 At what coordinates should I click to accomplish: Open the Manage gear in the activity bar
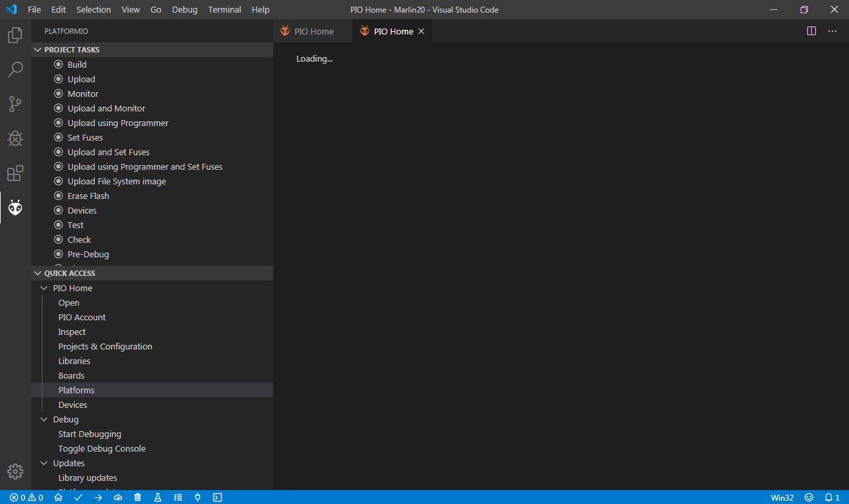[15, 472]
